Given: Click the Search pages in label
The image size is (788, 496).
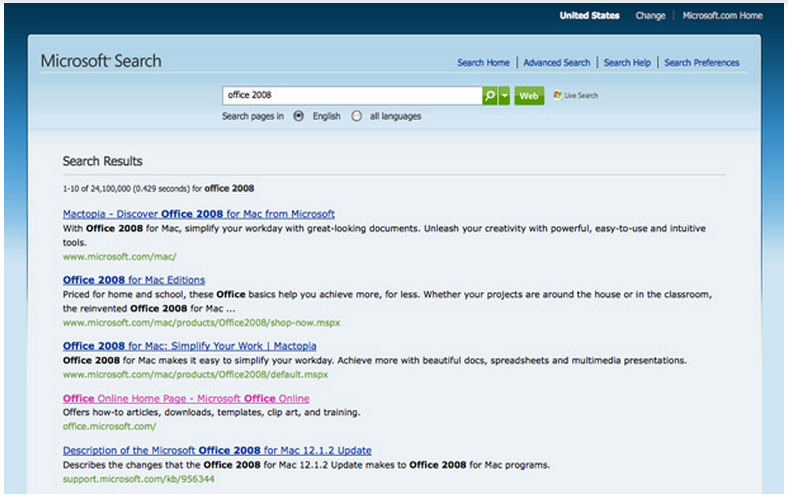Looking at the screenshot, I should coord(253,116).
